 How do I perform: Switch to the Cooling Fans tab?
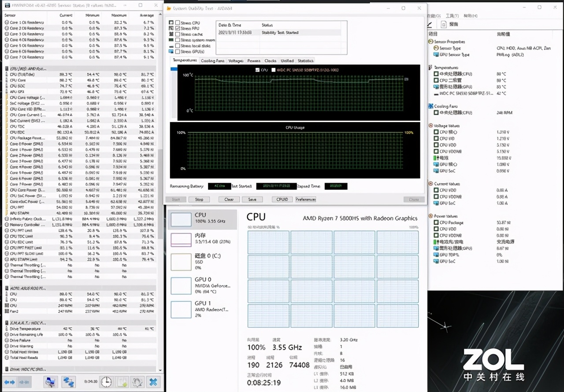[213, 61]
